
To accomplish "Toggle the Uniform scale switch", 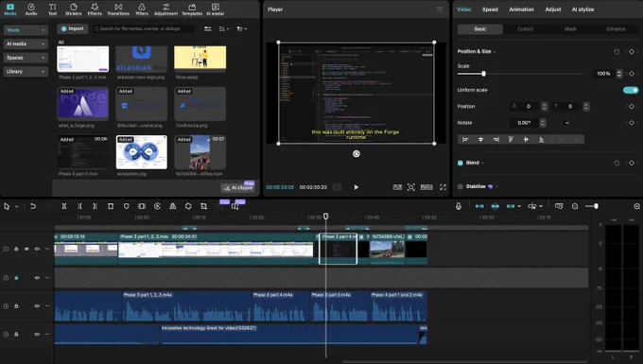I will [631, 90].
